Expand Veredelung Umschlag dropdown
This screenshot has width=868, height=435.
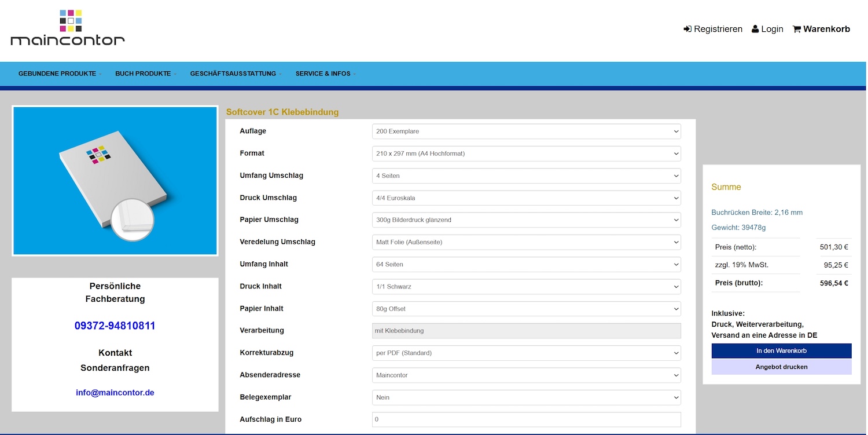(x=527, y=242)
